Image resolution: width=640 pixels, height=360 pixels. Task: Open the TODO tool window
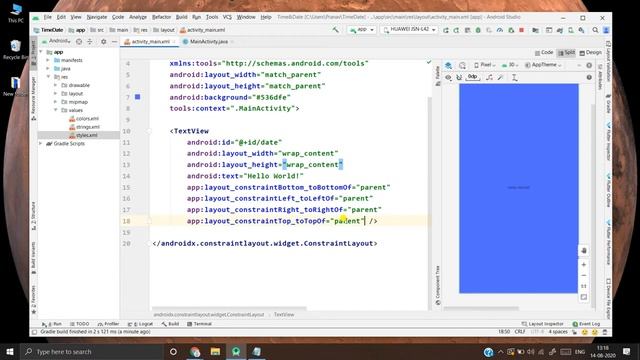coord(79,324)
